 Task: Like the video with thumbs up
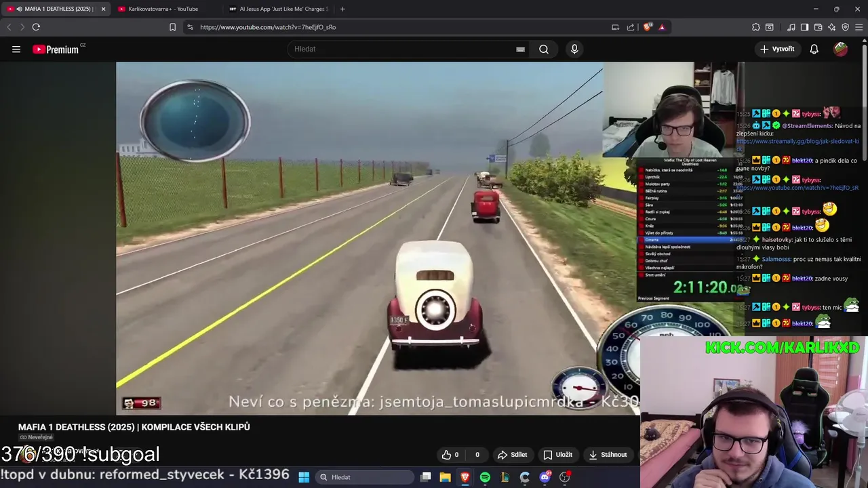[450, 455]
